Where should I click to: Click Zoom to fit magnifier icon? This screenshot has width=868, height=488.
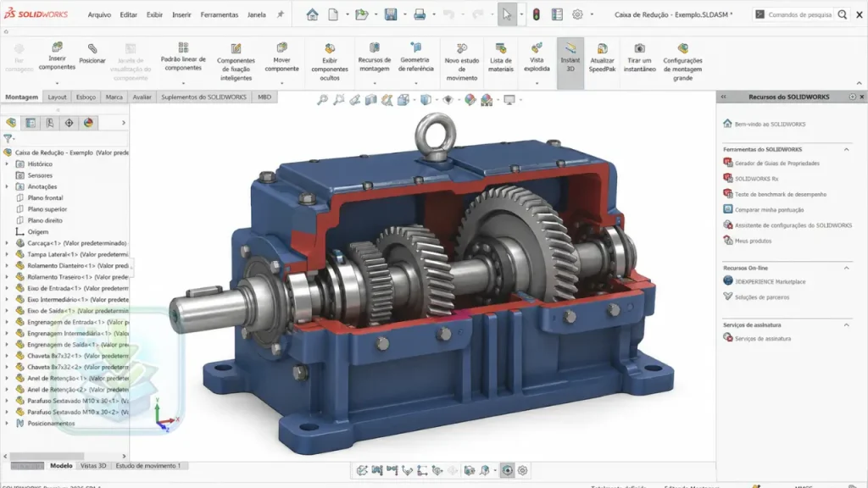tap(322, 100)
